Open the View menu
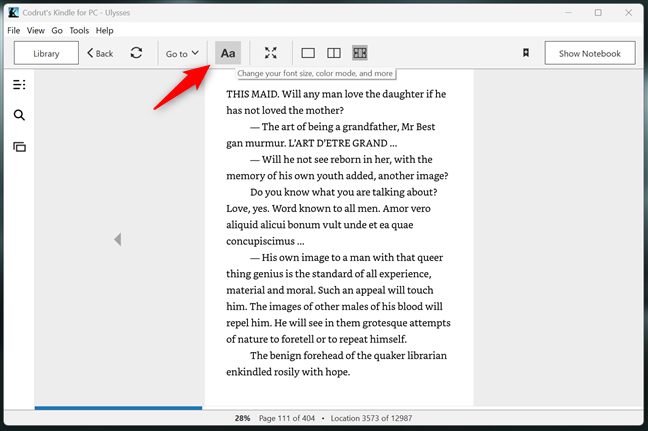 click(x=36, y=31)
